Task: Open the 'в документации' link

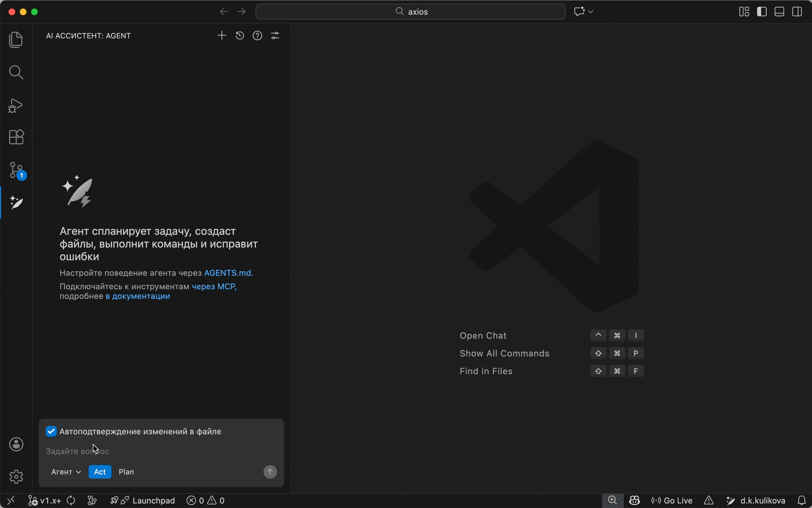Action: [138, 296]
